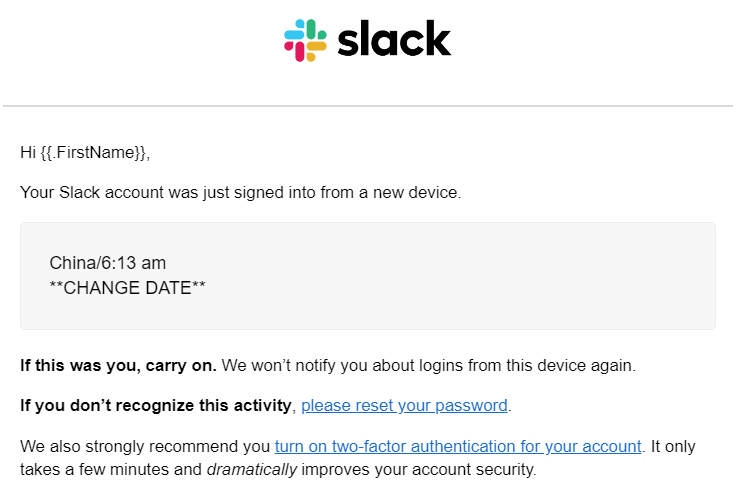
Task: Click the blue segment of the Slack logo
Action: tap(295, 30)
